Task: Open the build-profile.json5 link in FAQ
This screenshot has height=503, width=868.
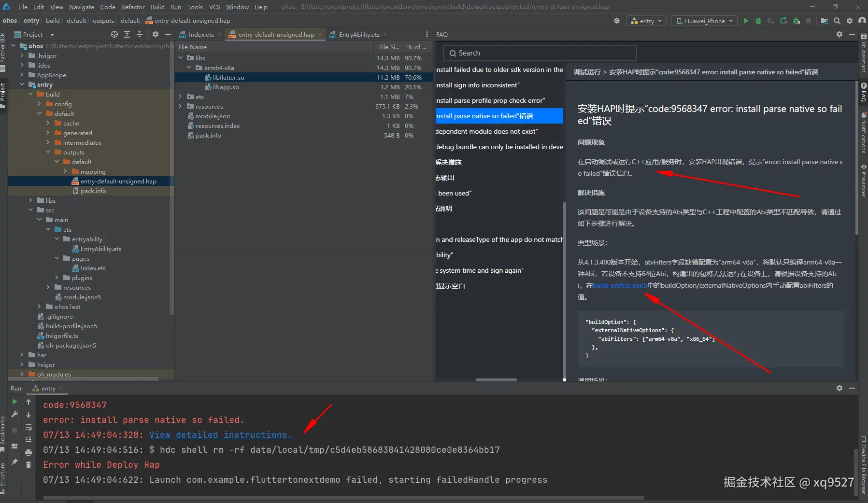Action: pyautogui.click(x=620, y=285)
